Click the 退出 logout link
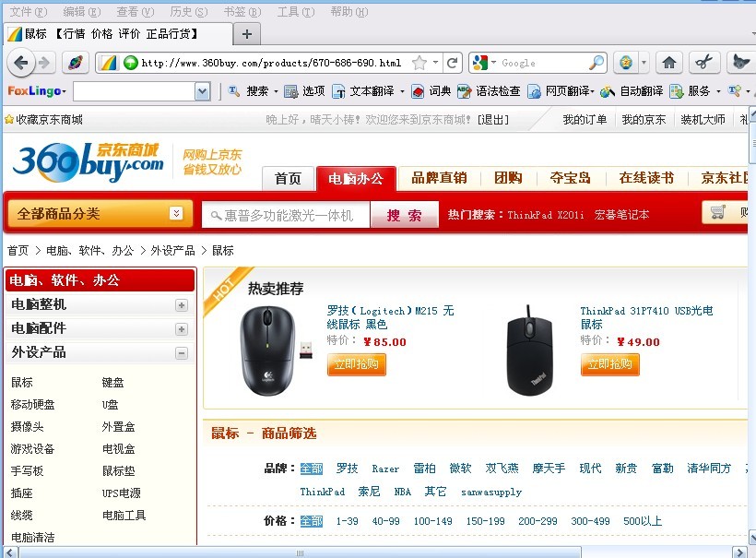This screenshot has height=558, width=756. [492, 120]
